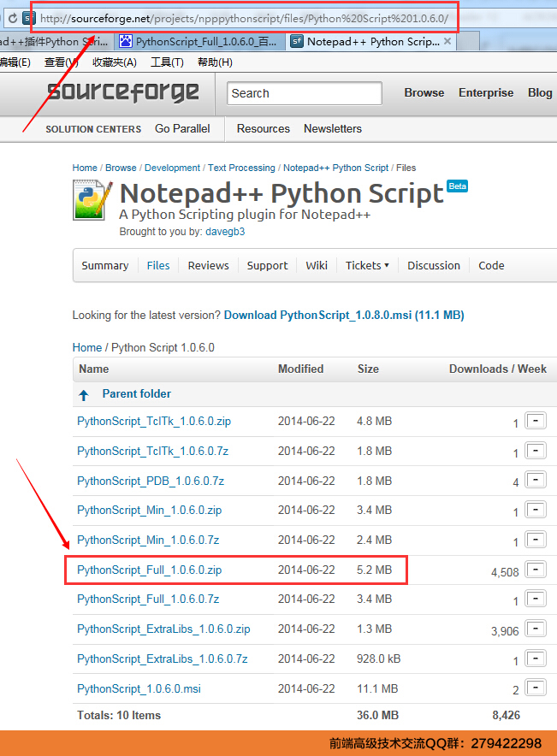This screenshot has width=557, height=756.
Task: Open the Resources link
Action: pos(264,129)
